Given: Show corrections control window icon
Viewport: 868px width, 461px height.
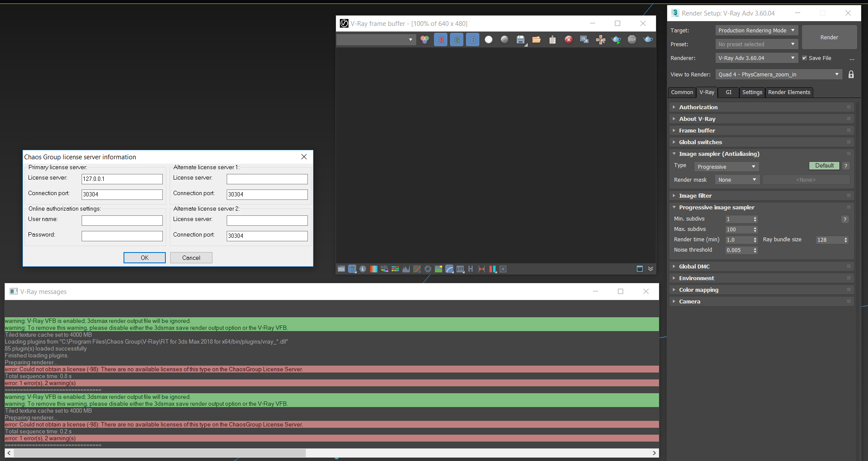Looking at the screenshot, I should click(341, 269).
